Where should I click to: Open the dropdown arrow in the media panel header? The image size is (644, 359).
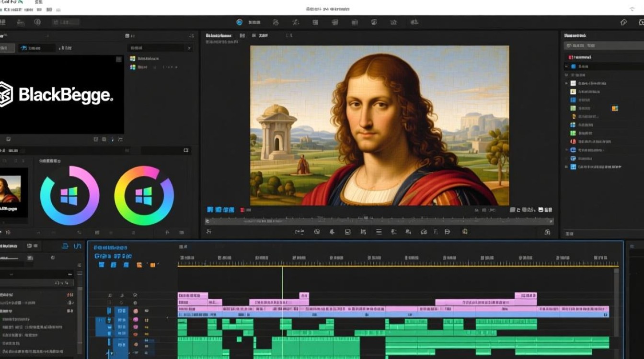pyautogui.click(x=189, y=48)
